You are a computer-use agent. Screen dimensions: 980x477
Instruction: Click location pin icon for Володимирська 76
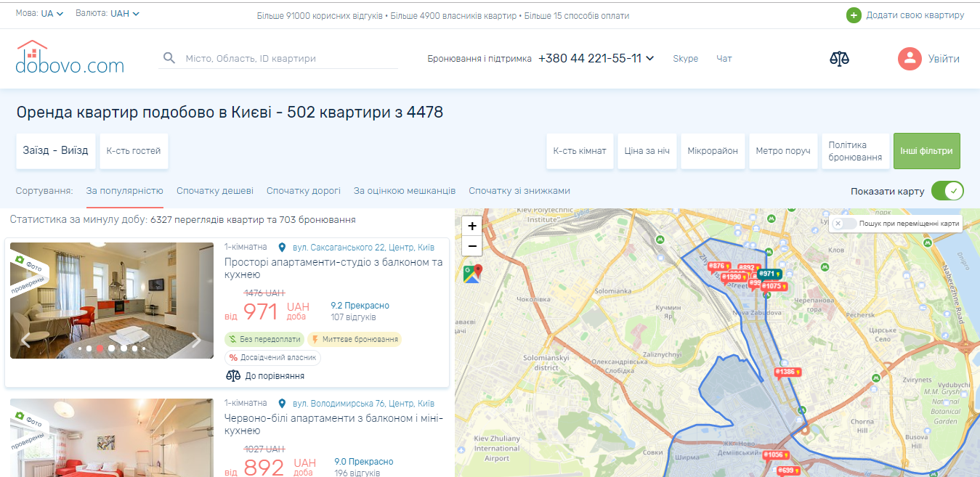(283, 404)
